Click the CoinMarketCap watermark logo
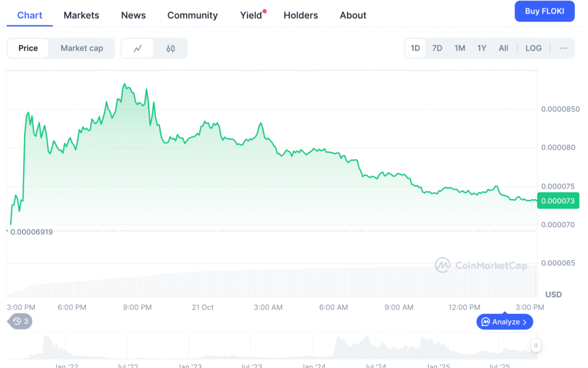The height and width of the screenshot is (368, 588). [x=442, y=265]
